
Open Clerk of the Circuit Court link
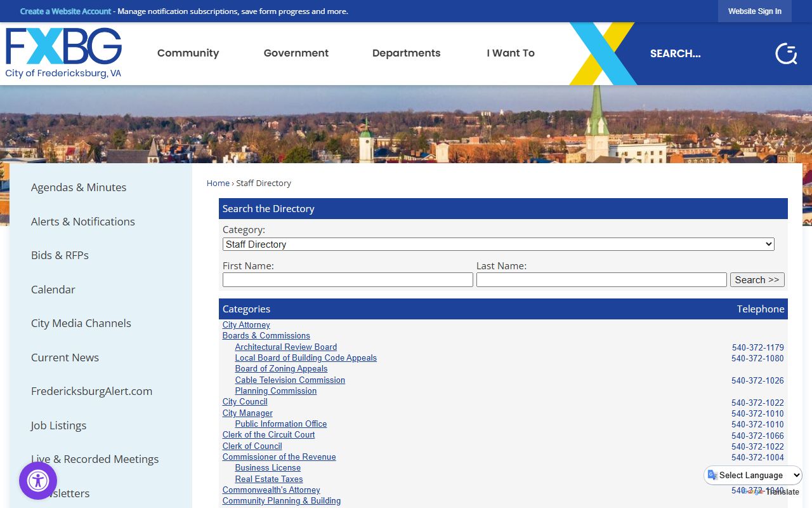[x=269, y=435]
